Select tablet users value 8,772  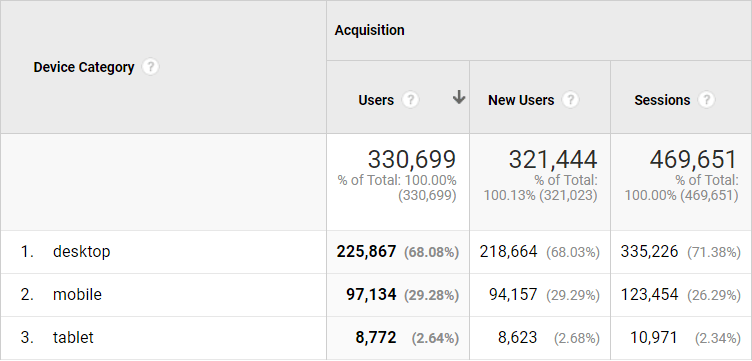pos(376,338)
